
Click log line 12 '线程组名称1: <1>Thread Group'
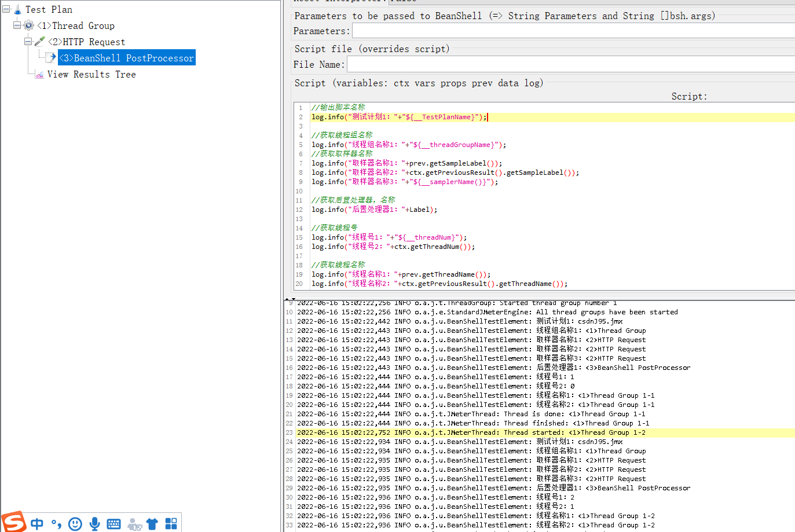471,331
